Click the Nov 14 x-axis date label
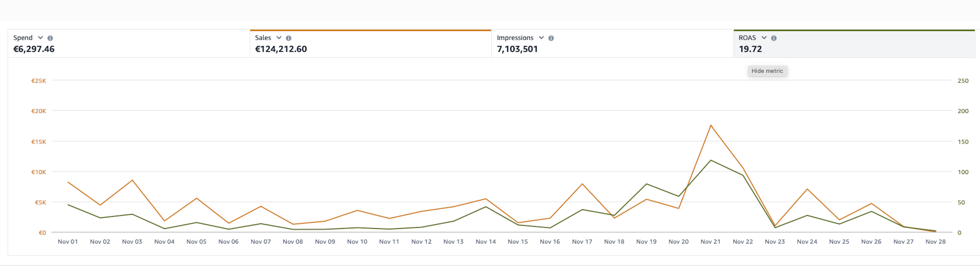Screen dimensions: 980x266 485,242
